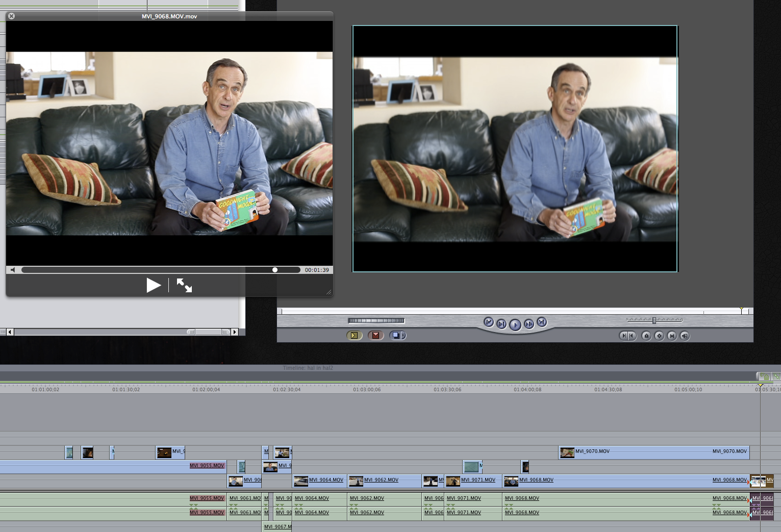Click the Canvas scrubber bar playhead
The width and height of the screenshot is (781, 532).
click(x=742, y=311)
